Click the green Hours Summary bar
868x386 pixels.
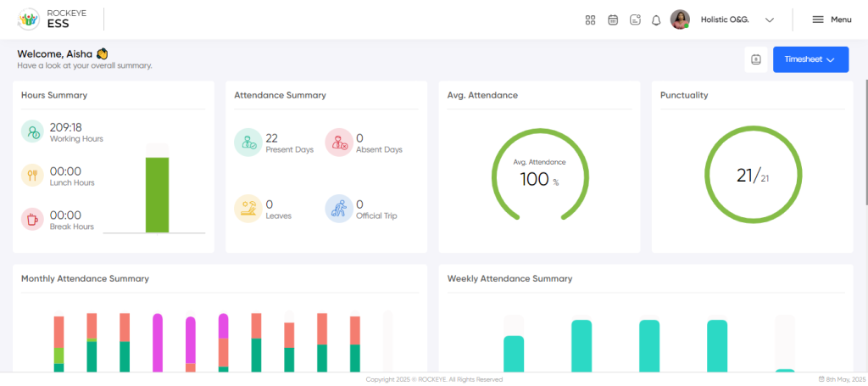click(157, 195)
